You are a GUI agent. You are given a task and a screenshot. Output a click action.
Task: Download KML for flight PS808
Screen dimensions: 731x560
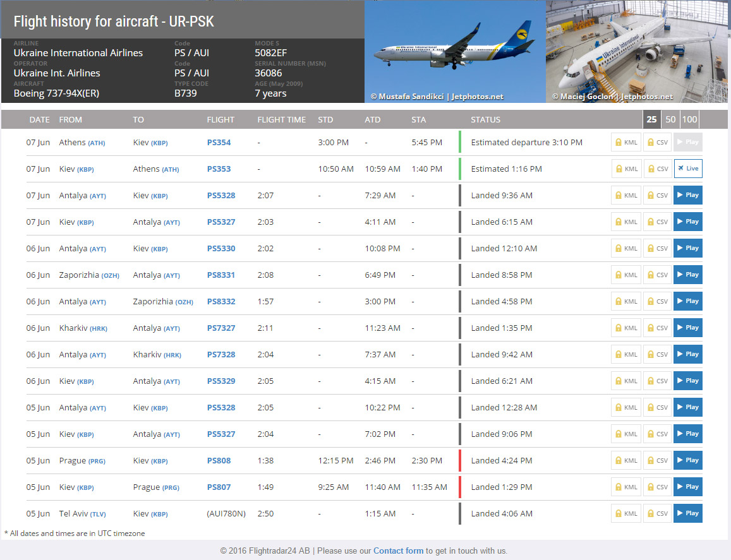click(626, 460)
